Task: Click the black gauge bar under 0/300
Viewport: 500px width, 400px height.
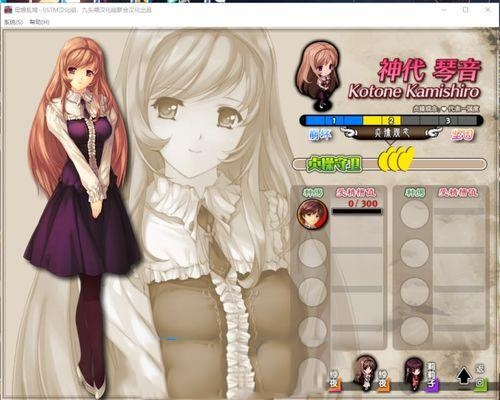Action: tap(357, 211)
